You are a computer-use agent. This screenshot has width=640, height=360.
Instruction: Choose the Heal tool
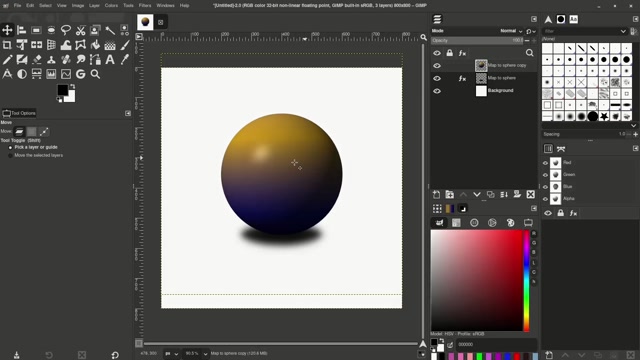point(66,59)
